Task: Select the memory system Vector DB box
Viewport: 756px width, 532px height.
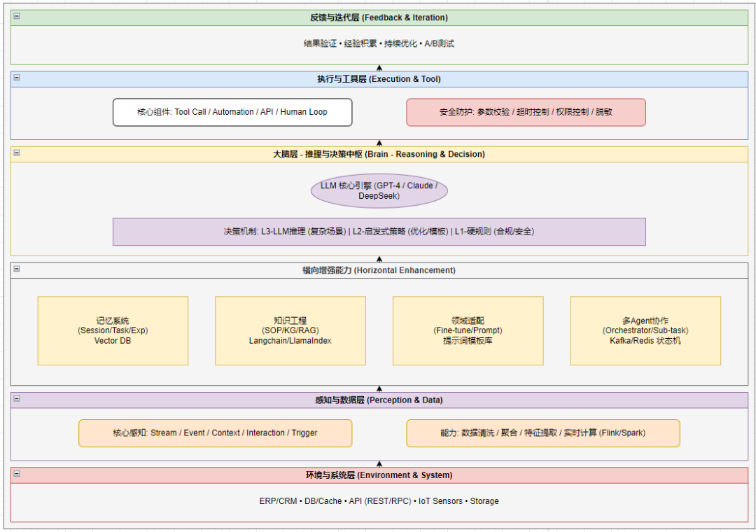Action: point(113,330)
